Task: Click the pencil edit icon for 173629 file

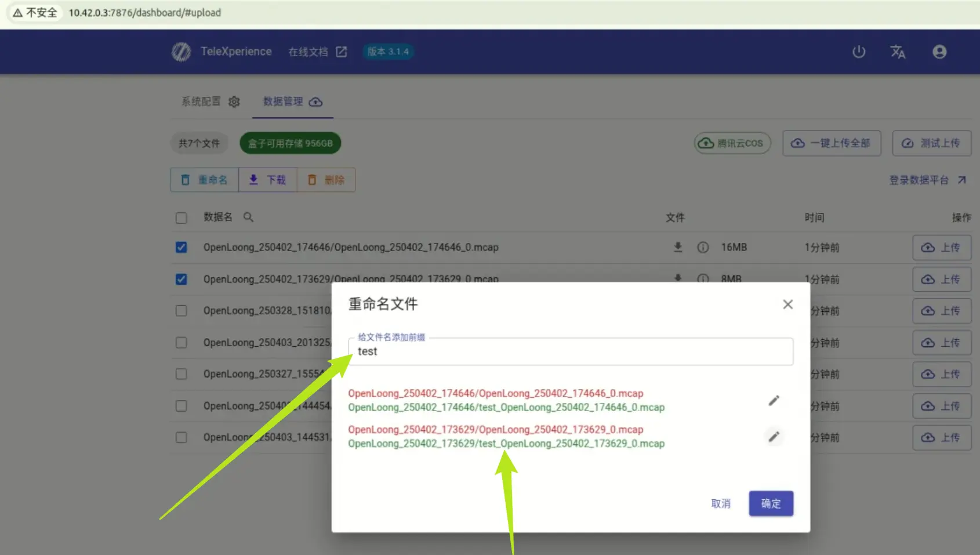Action: (774, 436)
